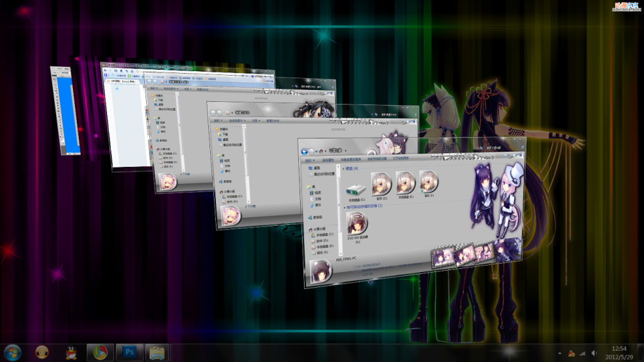The width and height of the screenshot is (644, 362).
Task: Click the volume speaker tray icon
Action: [594, 353]
